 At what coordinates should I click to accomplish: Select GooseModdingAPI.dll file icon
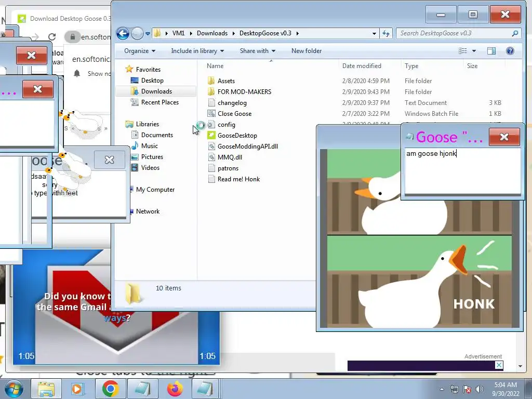211,146
